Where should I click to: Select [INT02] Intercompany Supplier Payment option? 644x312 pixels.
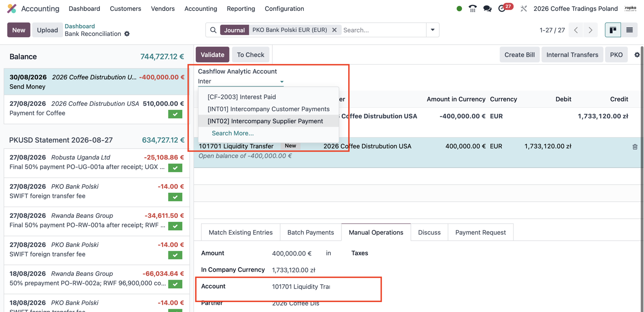point(268,121)
